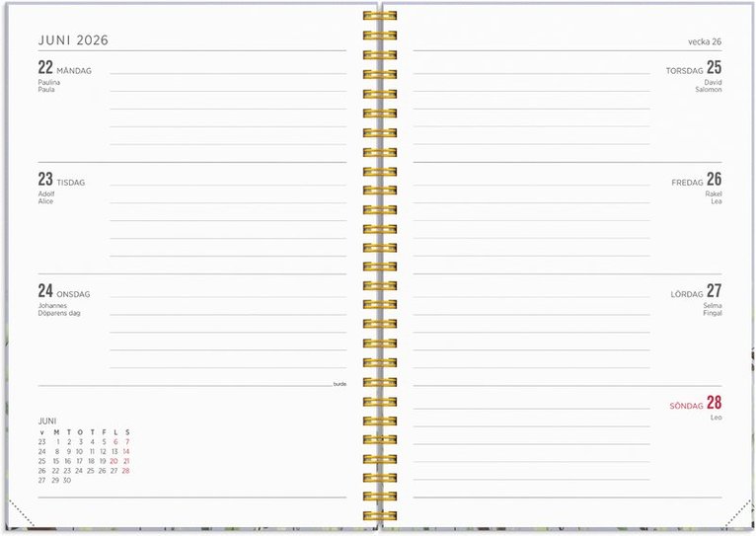Pick red day 20 in mini calendar
This screenshot has height=536, width=756.
point(114,461)
